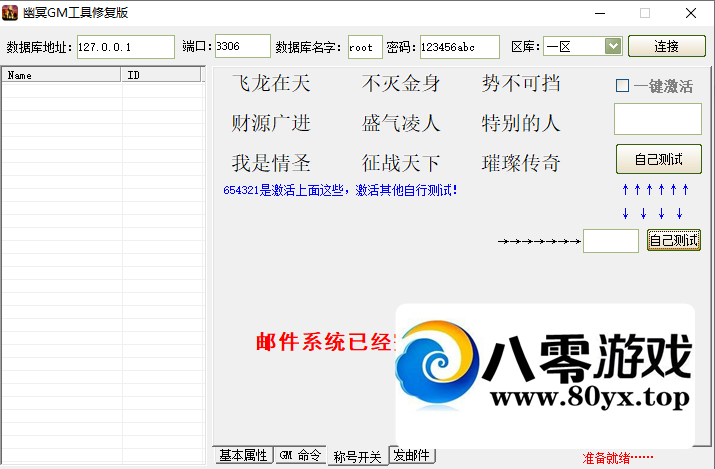Select the 飞龙在天 title label
The width and height of the screenshot is (715, 469).
pos(271,84)
